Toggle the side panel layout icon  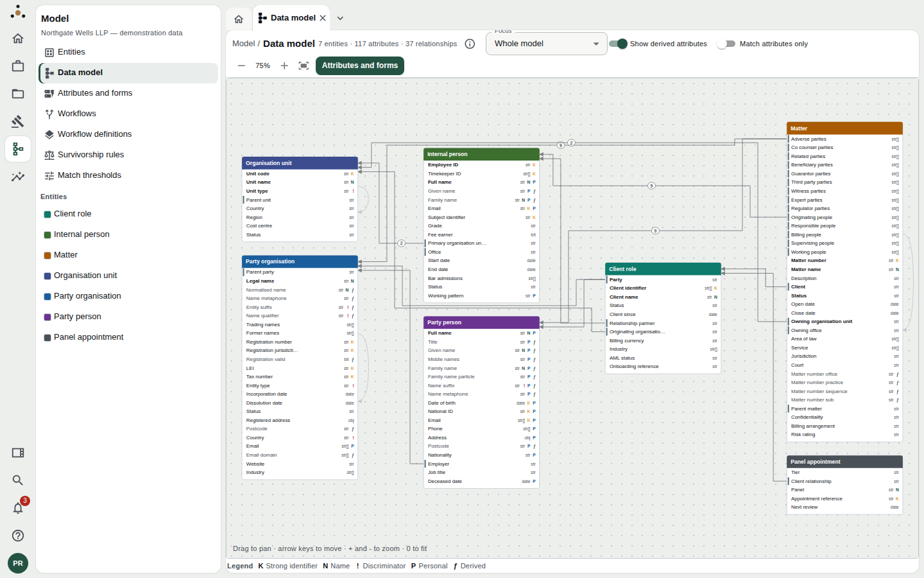click(18, 453)
